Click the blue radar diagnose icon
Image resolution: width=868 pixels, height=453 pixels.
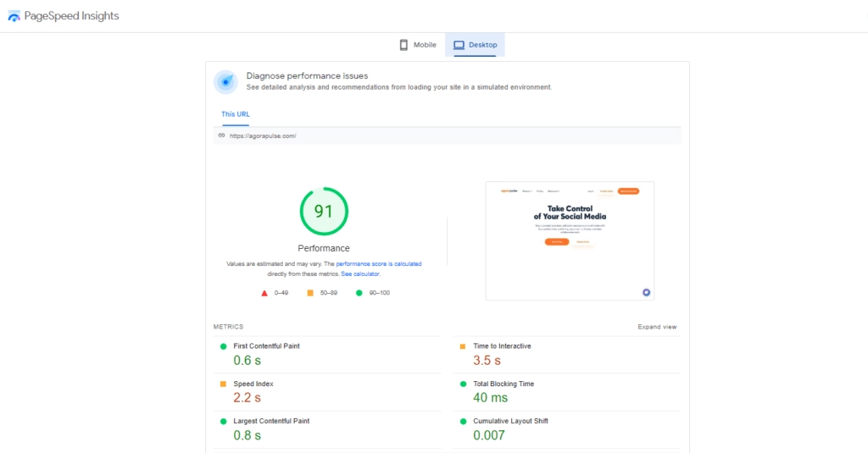tap(225, 81)
